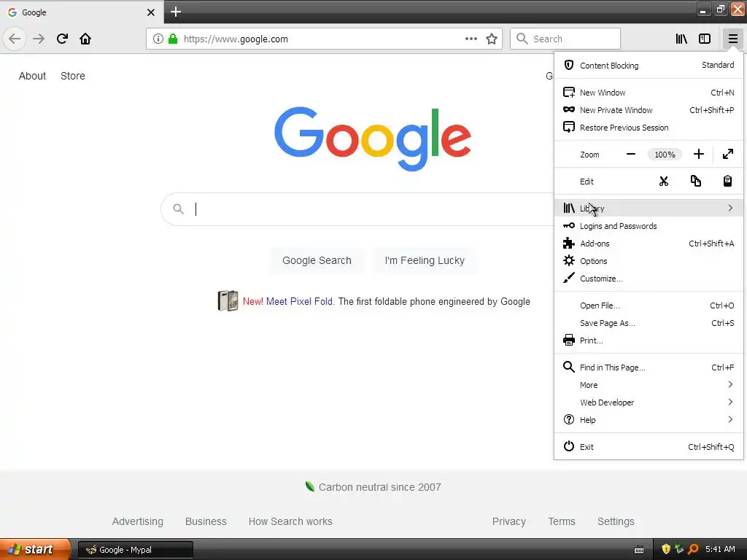Choose Find in This Page...
The image size is (747, 560).
[x=649, y=367]
